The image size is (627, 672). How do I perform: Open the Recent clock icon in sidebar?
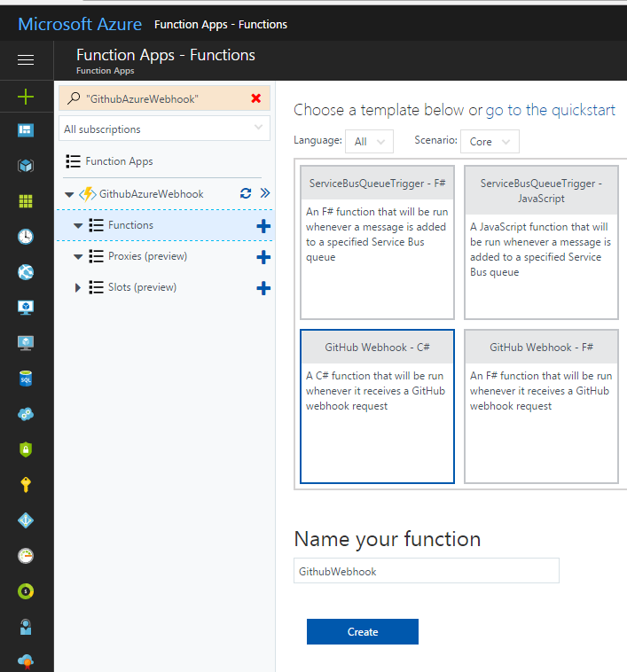[26, 237]
